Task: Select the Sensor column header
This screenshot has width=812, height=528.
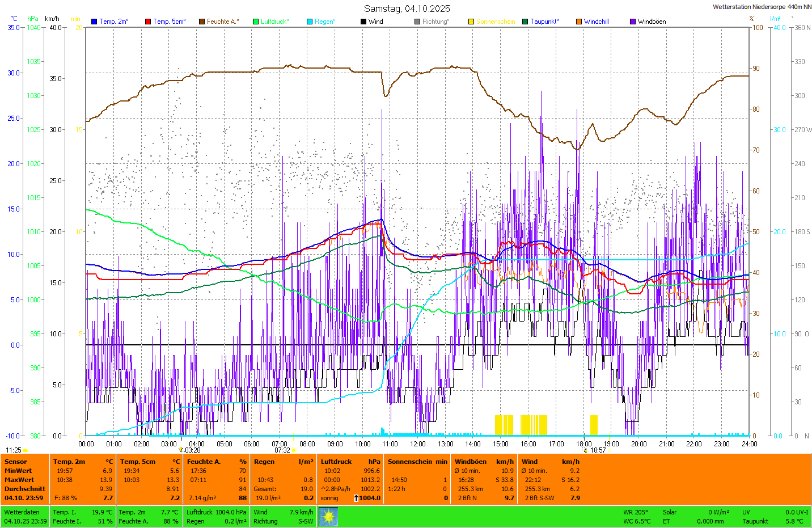Action: point(16,462)
